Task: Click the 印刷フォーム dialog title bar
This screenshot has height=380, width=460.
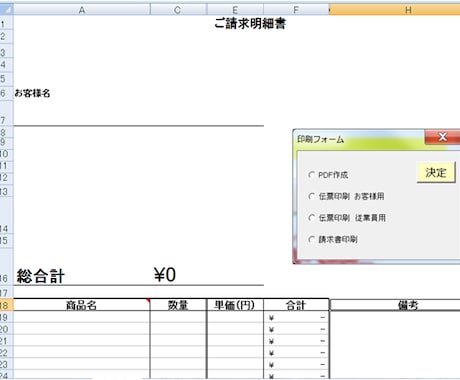Action: pyautogui.click(x=358, y=139)
